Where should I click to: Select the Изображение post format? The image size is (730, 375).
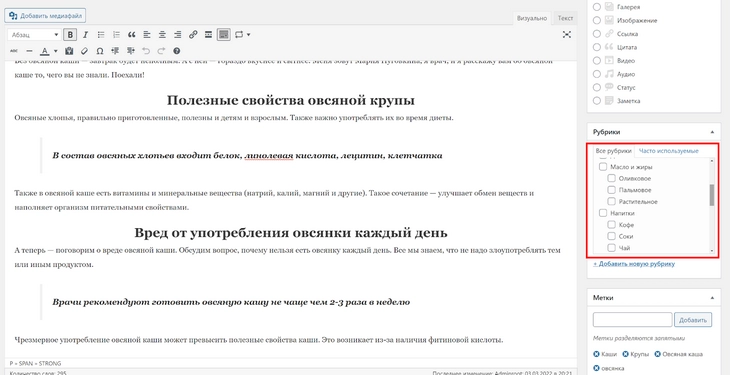click(x=597, y=20)
